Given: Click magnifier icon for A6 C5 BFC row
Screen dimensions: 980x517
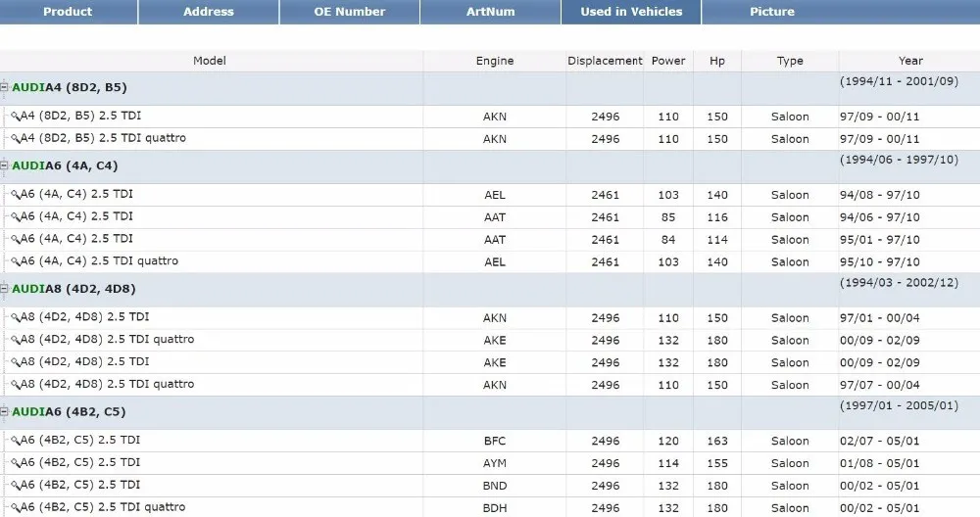Looking at the screenshot, I should pos(16,441).
